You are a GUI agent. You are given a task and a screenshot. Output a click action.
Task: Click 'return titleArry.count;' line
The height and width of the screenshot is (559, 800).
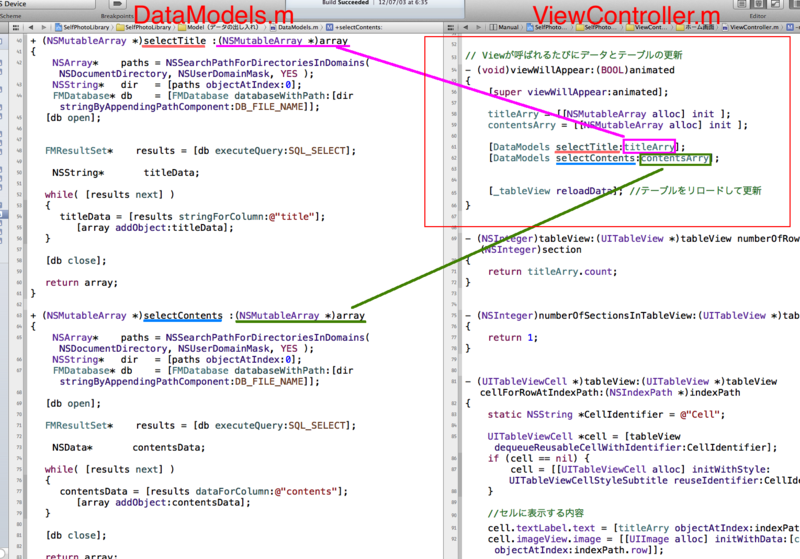tap(553, 272)
